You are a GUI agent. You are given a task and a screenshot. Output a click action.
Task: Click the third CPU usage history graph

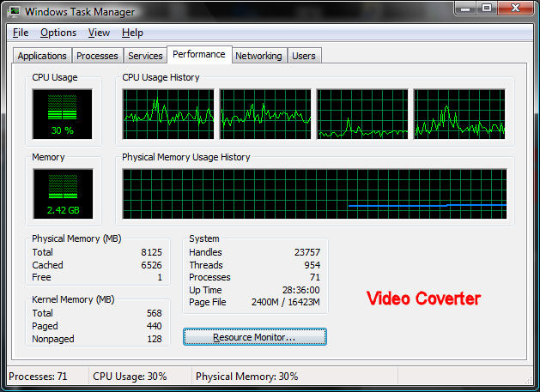pyautogui.click(x=362, y=114)
